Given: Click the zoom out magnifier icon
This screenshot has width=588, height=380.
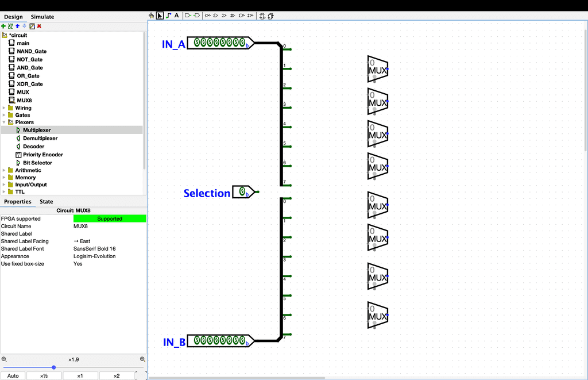Looking at the screenshot, I should (x=4, y=359).
